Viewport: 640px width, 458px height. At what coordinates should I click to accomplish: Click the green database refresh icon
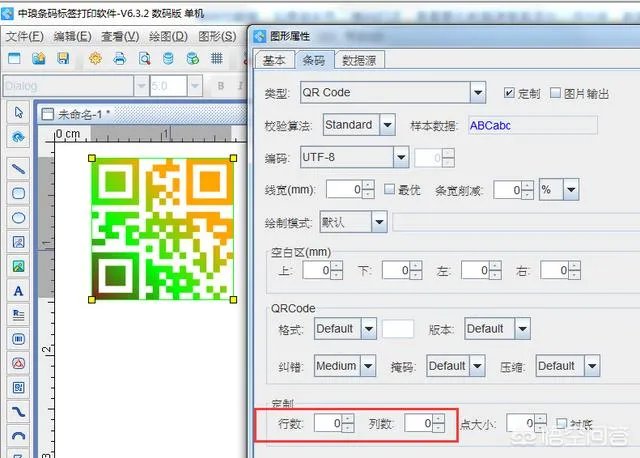pyautogui.click(x=192, y=58)
